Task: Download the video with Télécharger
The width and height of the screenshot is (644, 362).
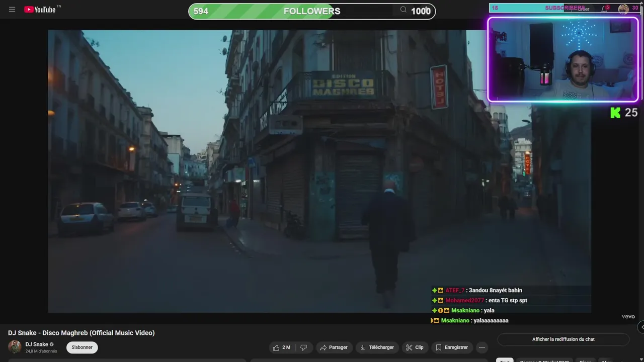Action: coord(377,347)
